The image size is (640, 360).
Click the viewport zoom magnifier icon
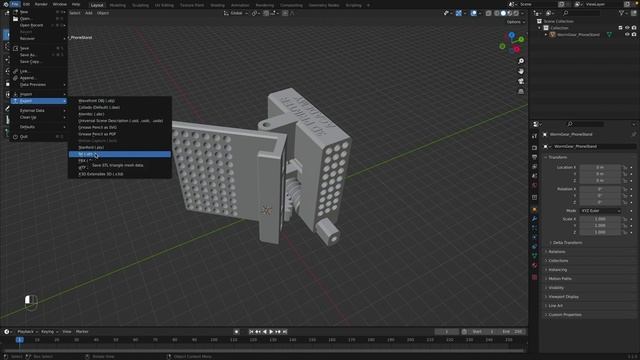click(521, 61)
